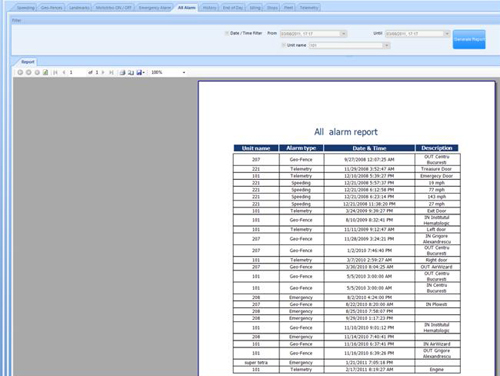Jump to last report page

tap(111, 72)
